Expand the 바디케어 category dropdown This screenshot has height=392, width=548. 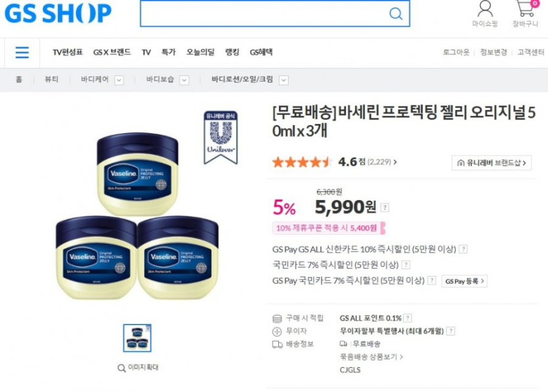click(119, 80)
